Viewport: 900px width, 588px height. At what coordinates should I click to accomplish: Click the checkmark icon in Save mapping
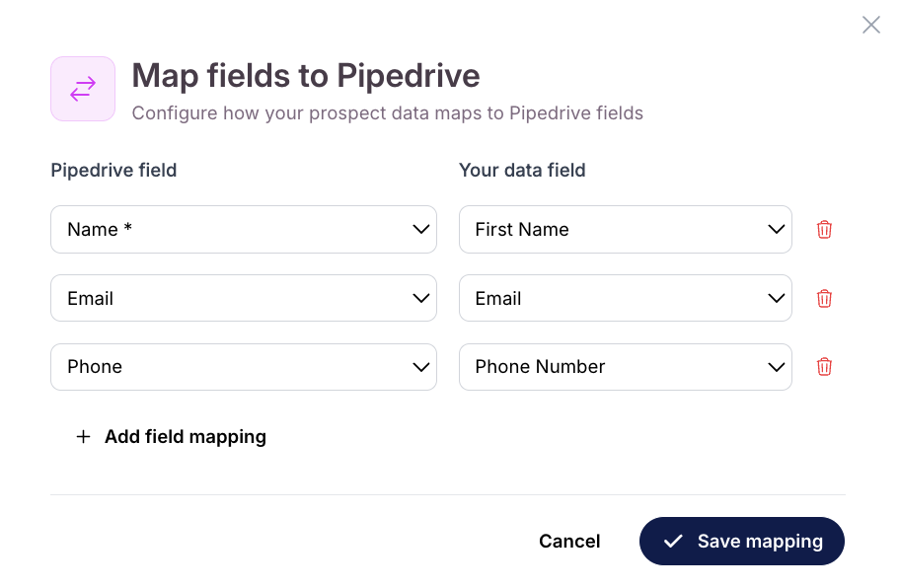673,541
